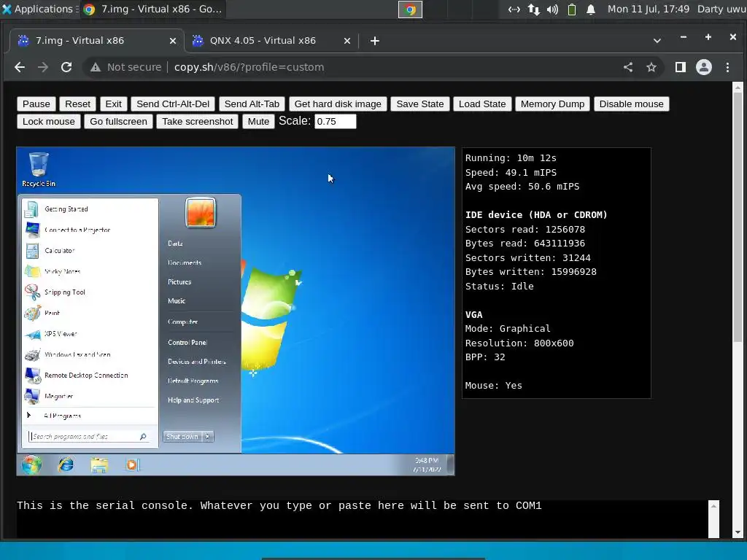
Task: Click the emulator Exit button
Action: [113, 104]
